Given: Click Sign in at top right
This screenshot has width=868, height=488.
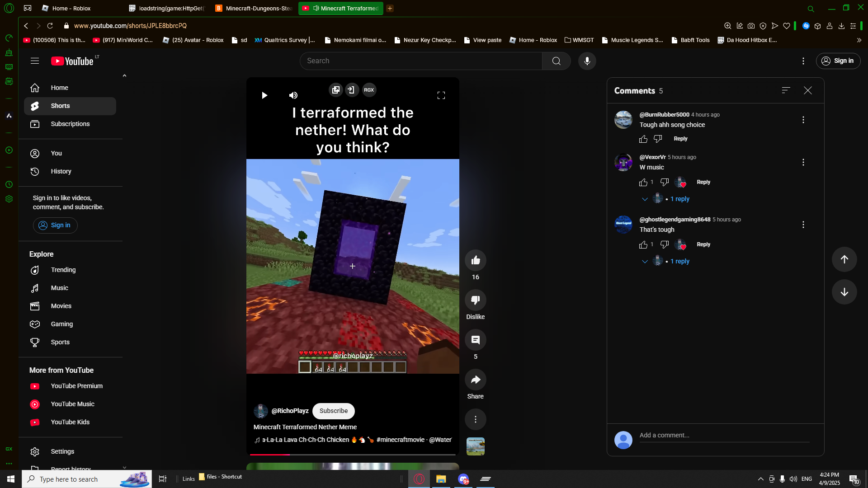Looking at the screenshot, I should pos(838,61).
